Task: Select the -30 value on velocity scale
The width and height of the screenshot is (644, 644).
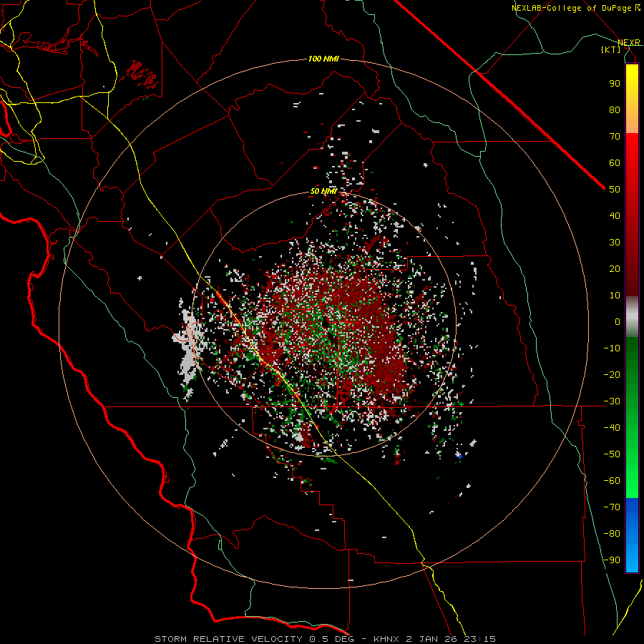Action: point(612,401)
